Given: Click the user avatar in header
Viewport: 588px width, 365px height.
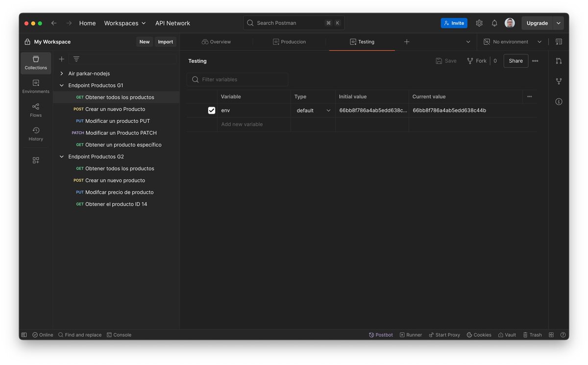Looking at the screenshot, I should pos(510,23).
